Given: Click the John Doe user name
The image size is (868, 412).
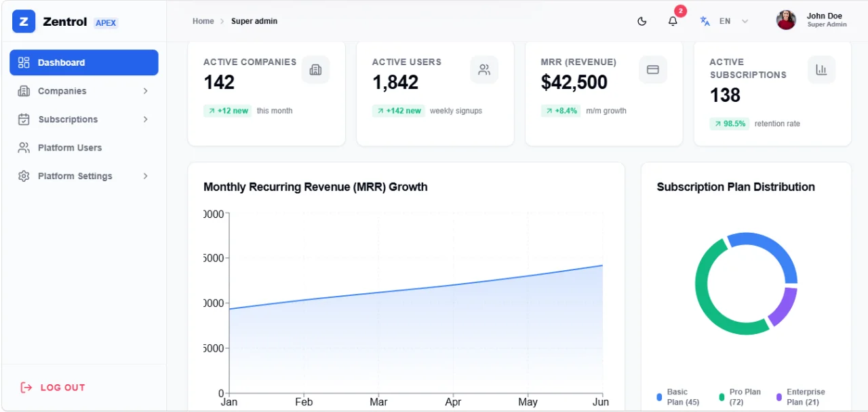Looking at the screenshot, I should pyautogui.click(x=825, y=16).
